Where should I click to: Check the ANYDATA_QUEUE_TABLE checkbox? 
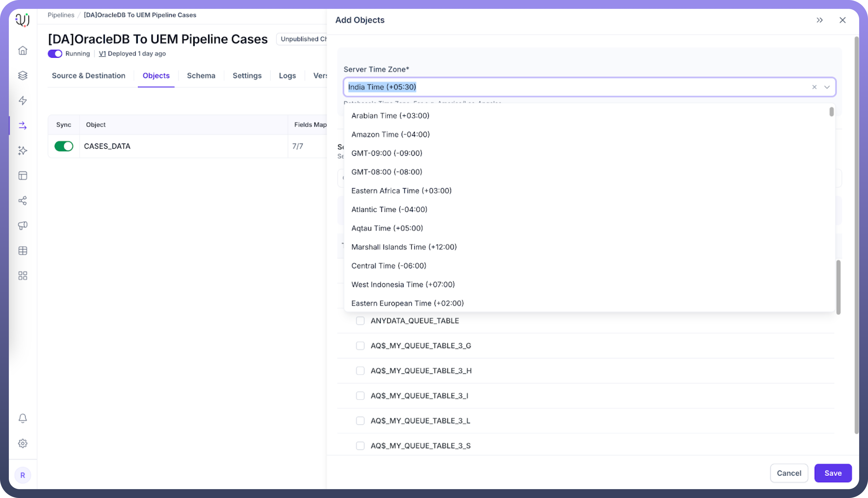pyautogui.click(x=360, y=321)
